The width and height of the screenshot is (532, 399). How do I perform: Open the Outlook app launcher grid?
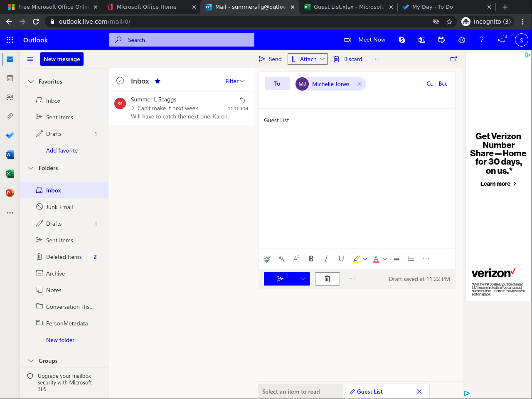(x=10, y=40)
